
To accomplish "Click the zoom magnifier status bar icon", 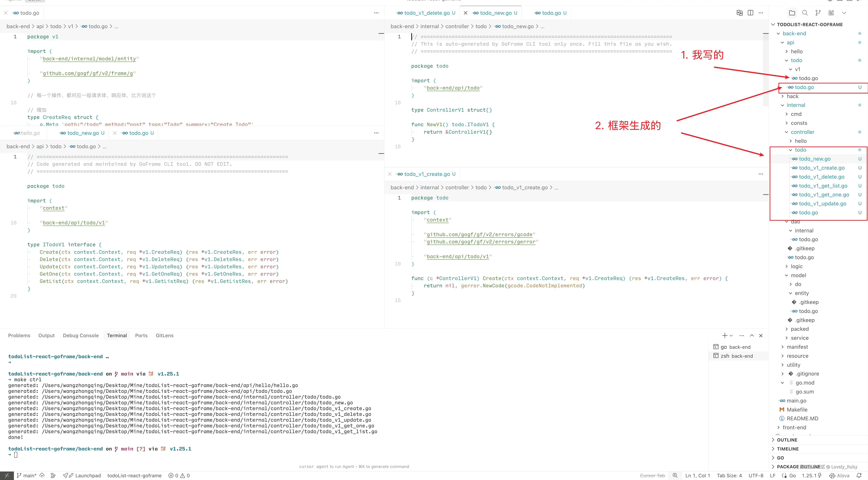I will point(675,476).
